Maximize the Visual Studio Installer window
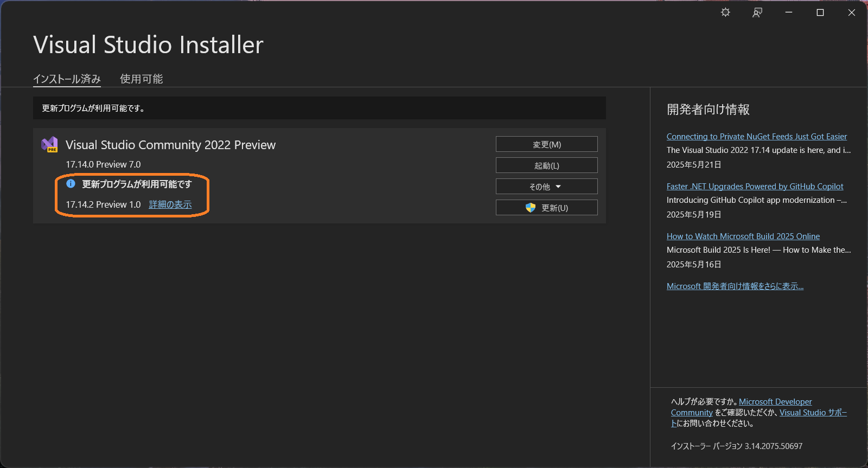Screen dimensions: 868x468 pos(820,12)
